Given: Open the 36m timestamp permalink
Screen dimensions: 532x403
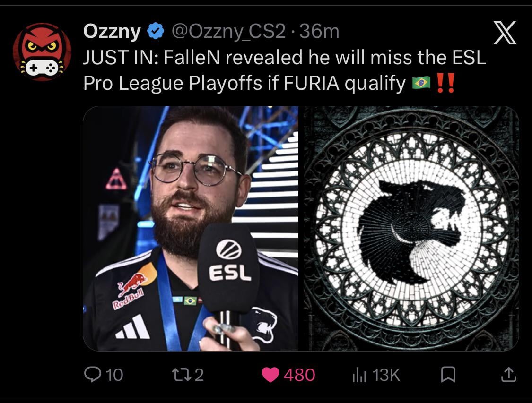Looking at the screenshot, I should pos(319,32).
